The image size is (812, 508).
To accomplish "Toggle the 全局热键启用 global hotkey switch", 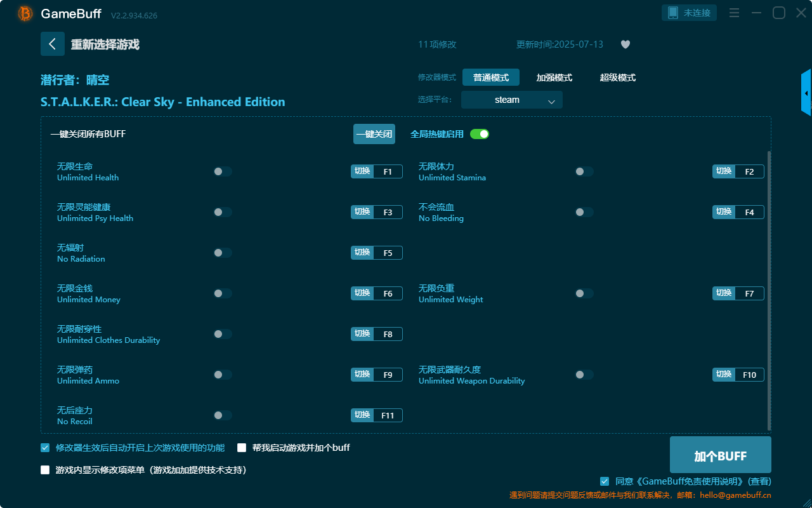I will (480, 134).
